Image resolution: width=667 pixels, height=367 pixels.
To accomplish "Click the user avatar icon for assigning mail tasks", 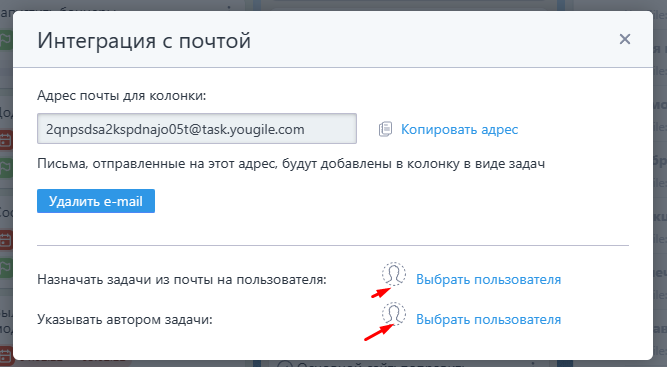I will [x=393, y=274].
